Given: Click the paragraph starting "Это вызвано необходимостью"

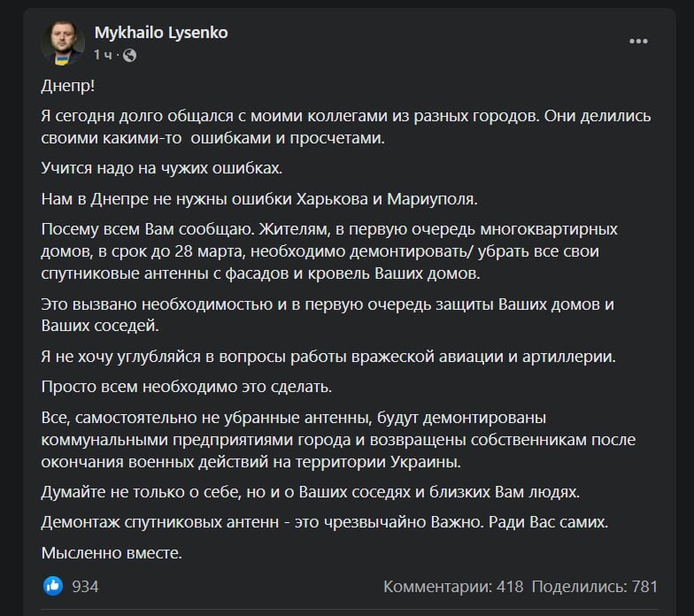Looking at the screenshot, I should tap(328, 315).
